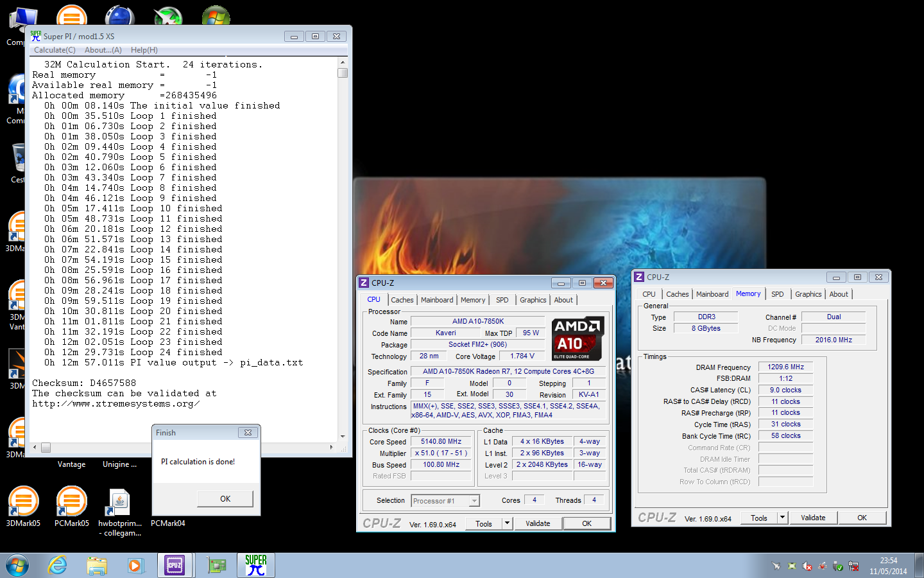The height and width of the screenshot is (578, 924).
Task: Switch to SPD tab in Memory window
Action: 778,294
